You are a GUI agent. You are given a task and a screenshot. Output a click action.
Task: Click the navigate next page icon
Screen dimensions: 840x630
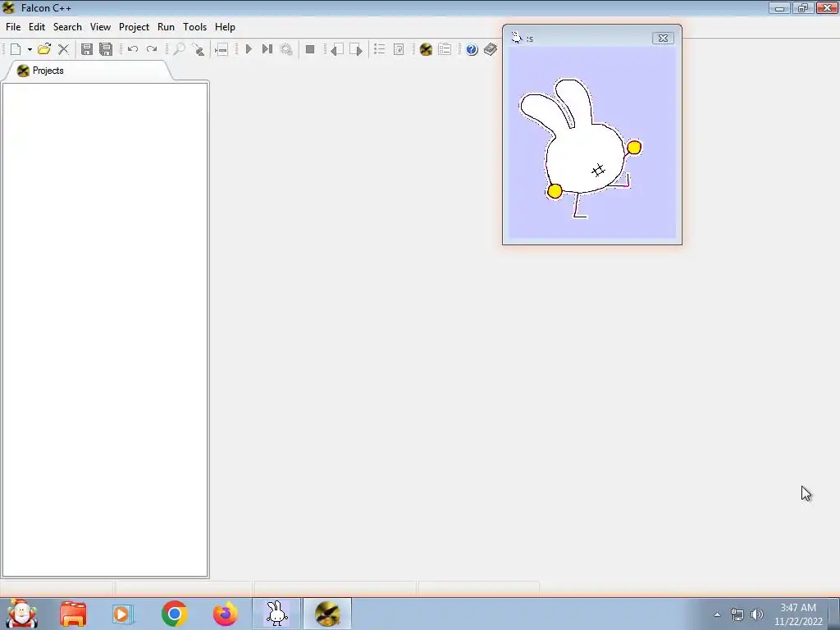[356, 49]
